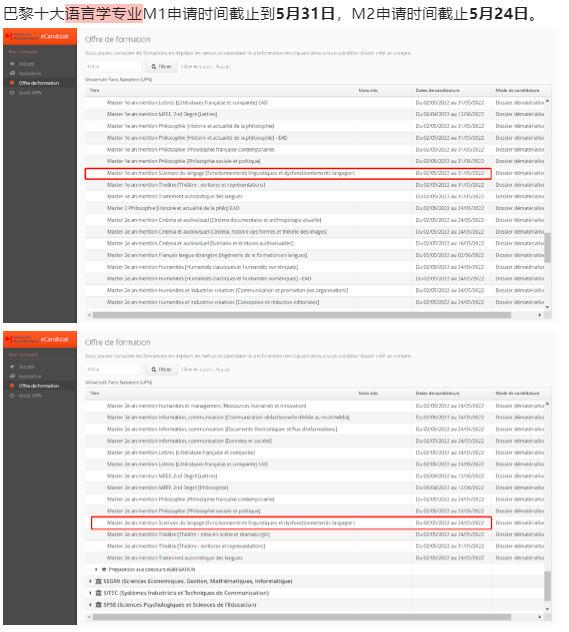Click the magnifier icon on upper Filtrer button
Viewport: 569px width, 632px height.
pyautogui.click(x=154, y=67)
